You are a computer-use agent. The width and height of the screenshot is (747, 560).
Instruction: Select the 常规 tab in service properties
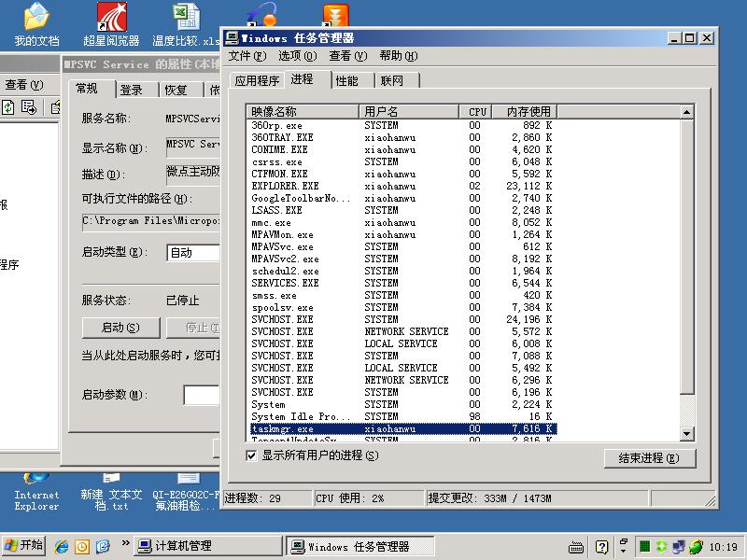click(92, 89)
